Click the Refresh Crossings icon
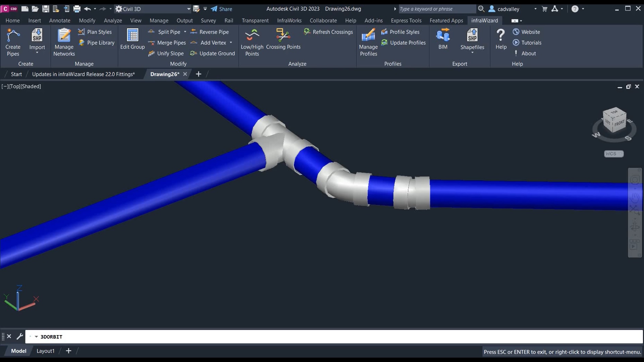This screenshot has height=362, width=644. click(307, 32)
